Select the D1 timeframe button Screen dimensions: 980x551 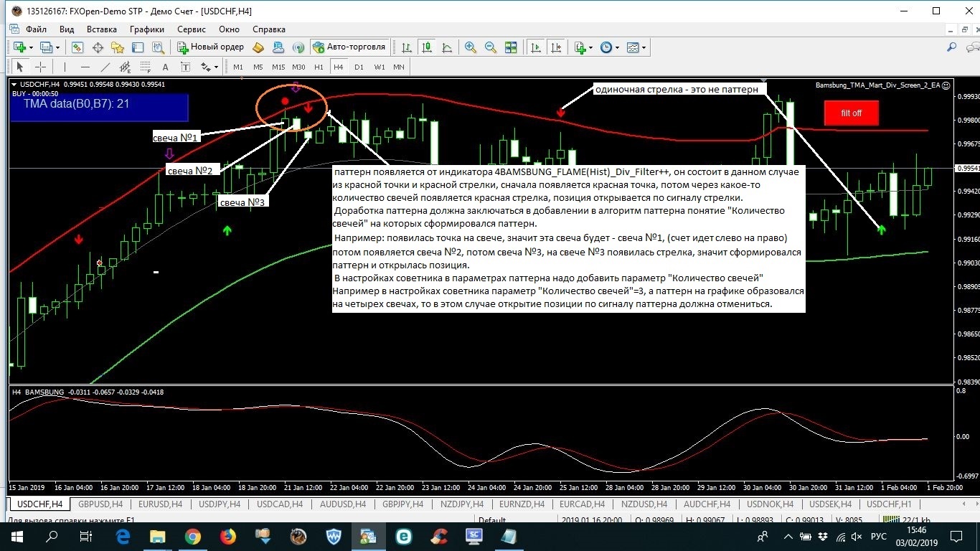tap(359, 67)
